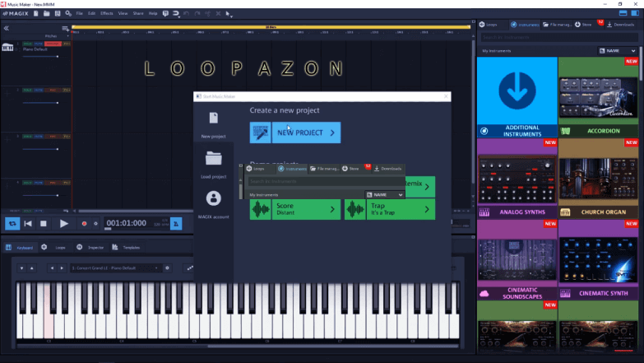The height and width of the screenshot is (363, 644).
Task: Click the undo arrow in toolbar
Action: (x=187, y=13)
